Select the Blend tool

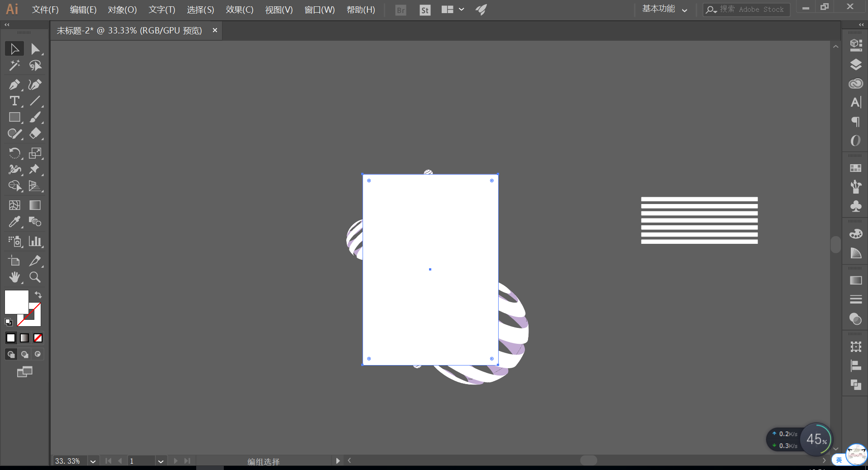35,222
